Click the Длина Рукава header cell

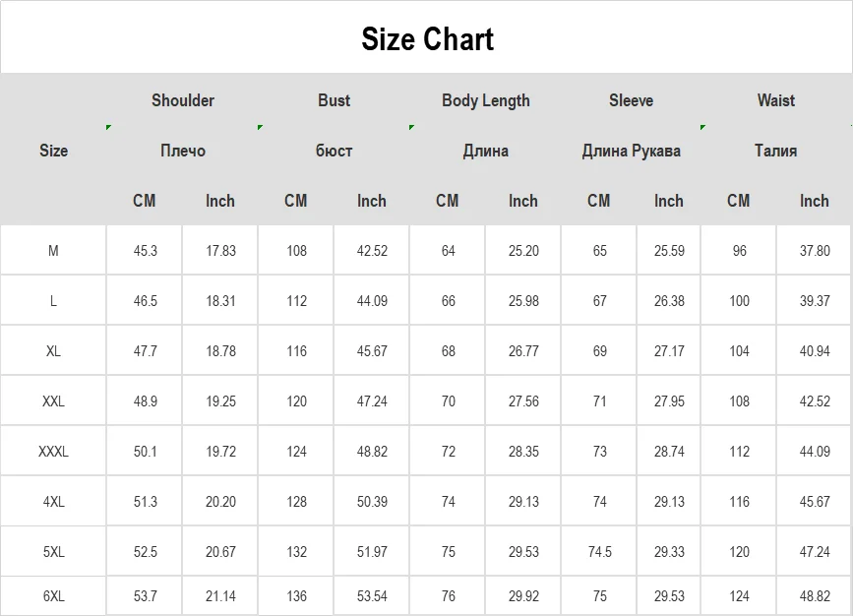point(631,151)
